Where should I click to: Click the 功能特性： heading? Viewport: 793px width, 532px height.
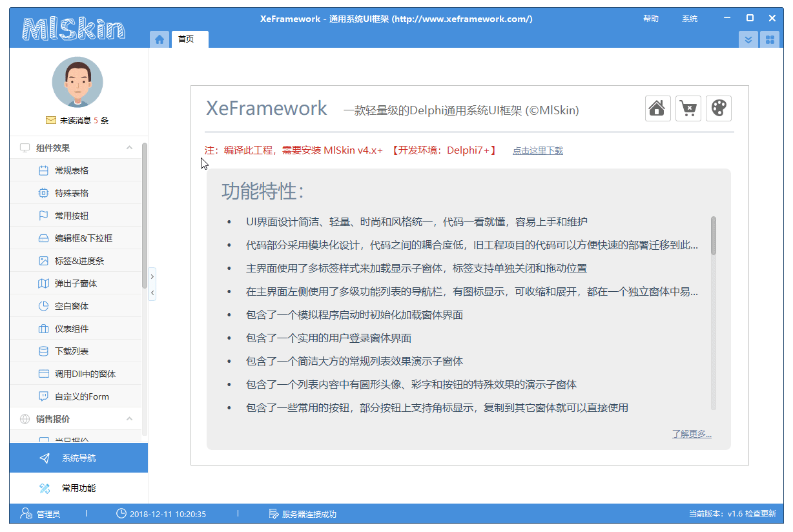coord(263,191)
